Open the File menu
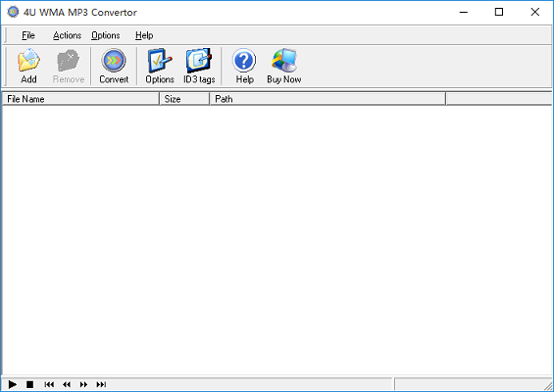 (28, 35)
